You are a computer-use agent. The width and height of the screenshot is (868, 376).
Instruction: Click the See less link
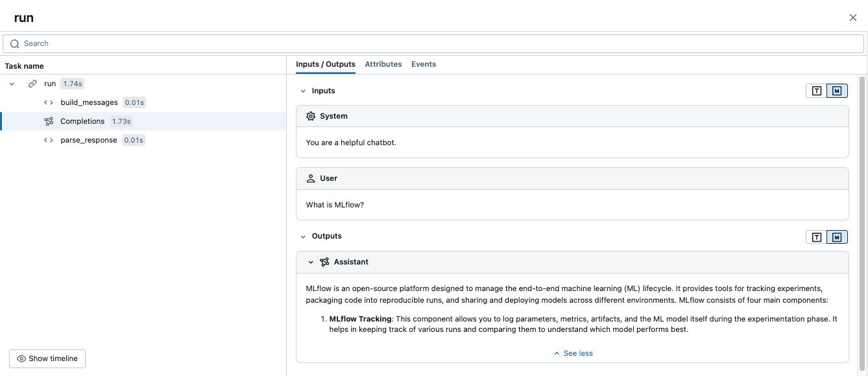pyautogui.click(x=573, y=353)
